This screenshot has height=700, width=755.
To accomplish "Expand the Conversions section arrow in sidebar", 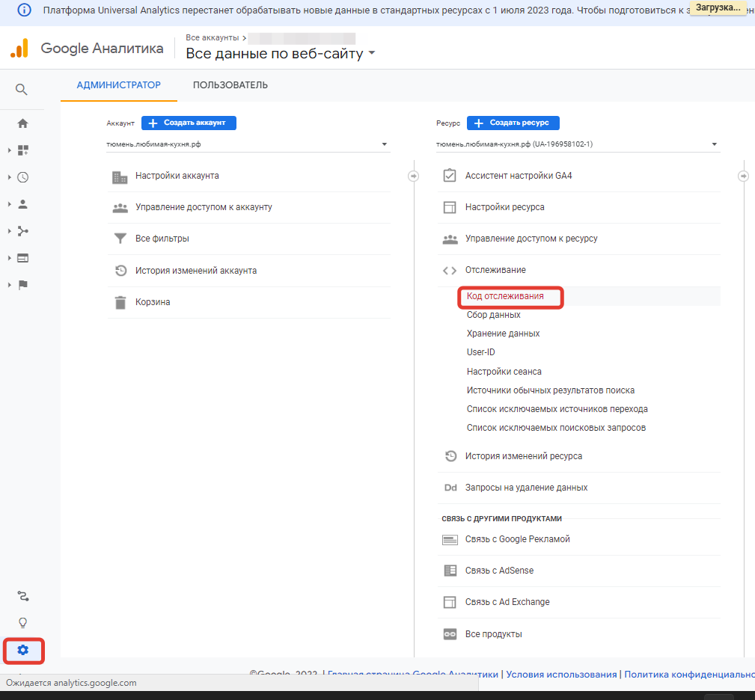I will click(9, 285).
